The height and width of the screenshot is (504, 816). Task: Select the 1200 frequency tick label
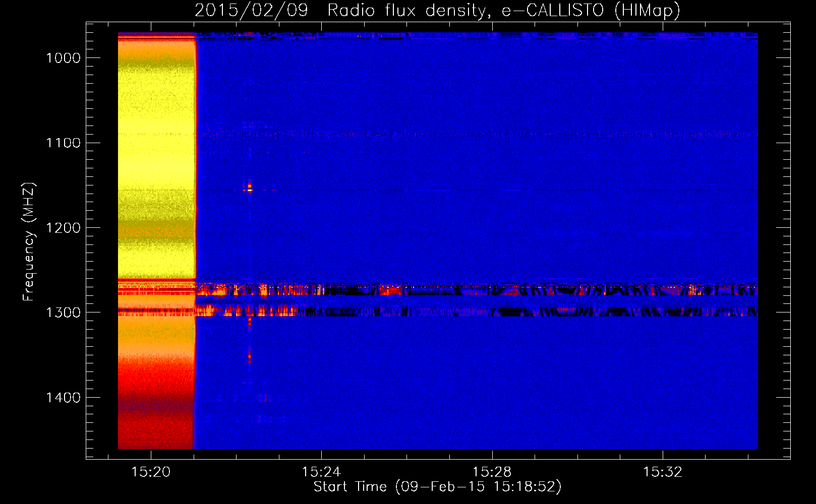(64, 228)
